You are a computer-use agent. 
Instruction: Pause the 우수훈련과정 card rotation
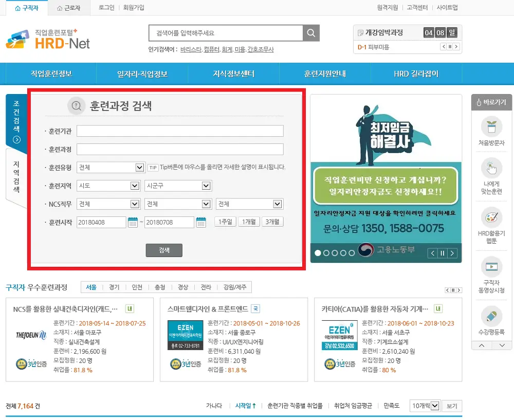click(x=453, y=290)
